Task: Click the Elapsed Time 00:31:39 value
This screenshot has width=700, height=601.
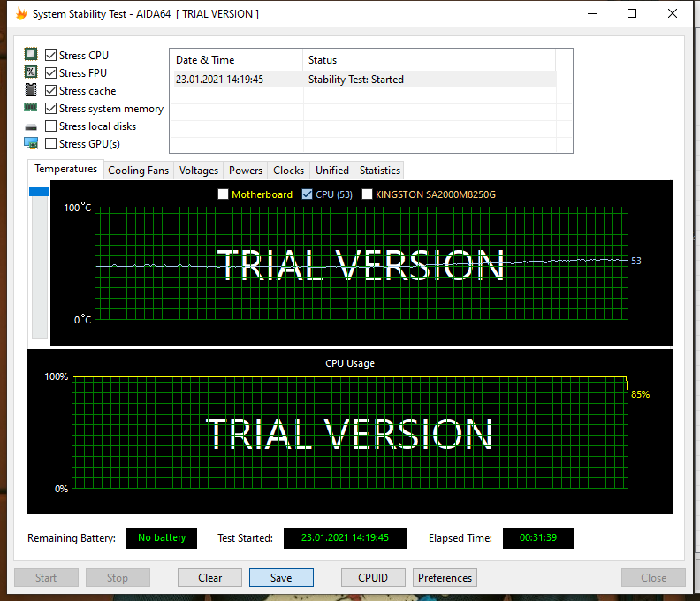Action: tap(538, 537)
